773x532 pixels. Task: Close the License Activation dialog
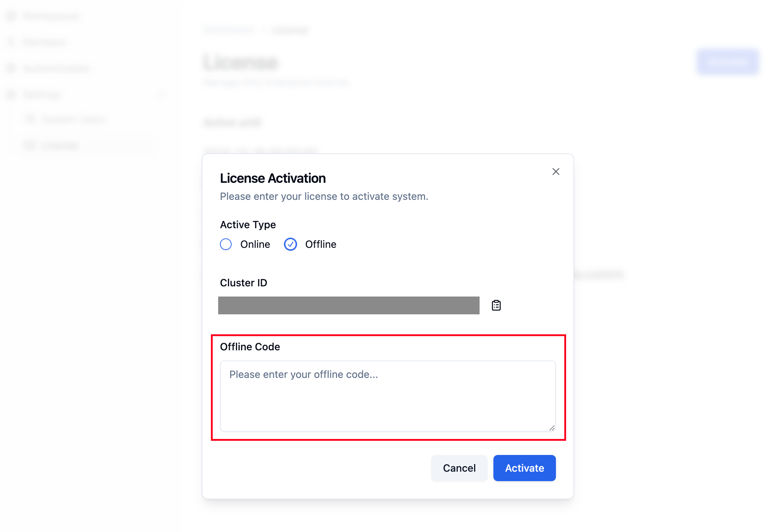tap(556, 172)
